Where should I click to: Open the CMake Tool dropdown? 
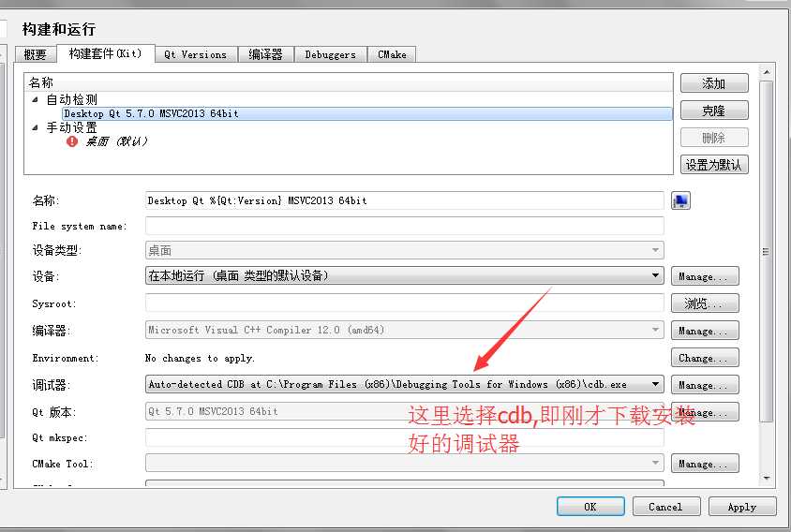coord(405,463)
